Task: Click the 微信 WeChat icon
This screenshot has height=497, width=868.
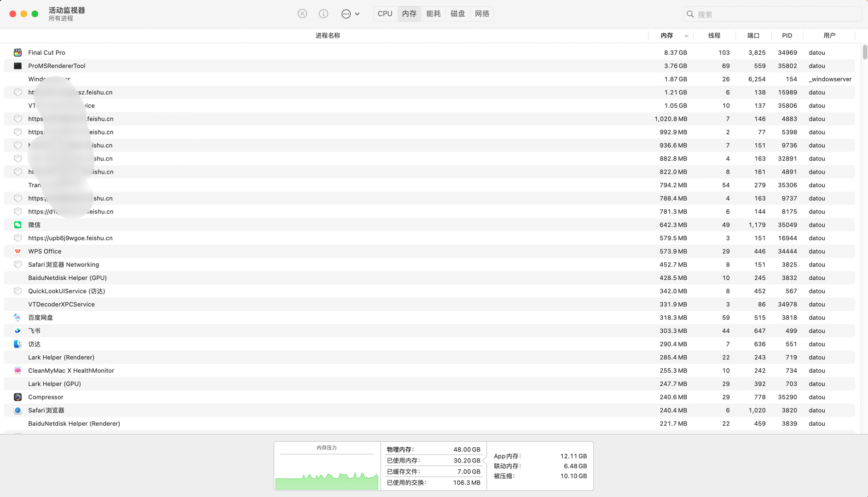Action: (x=17, y=225)
